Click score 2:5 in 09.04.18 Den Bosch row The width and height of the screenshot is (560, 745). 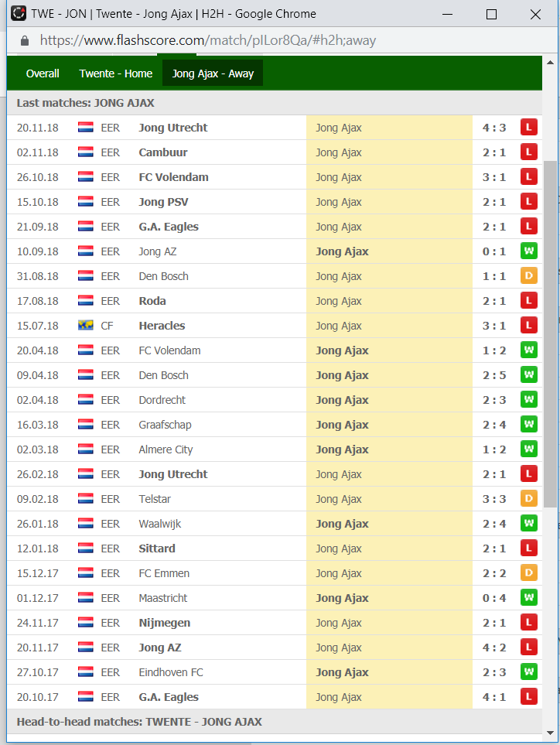pyautogui.click(x=494, y=375)
